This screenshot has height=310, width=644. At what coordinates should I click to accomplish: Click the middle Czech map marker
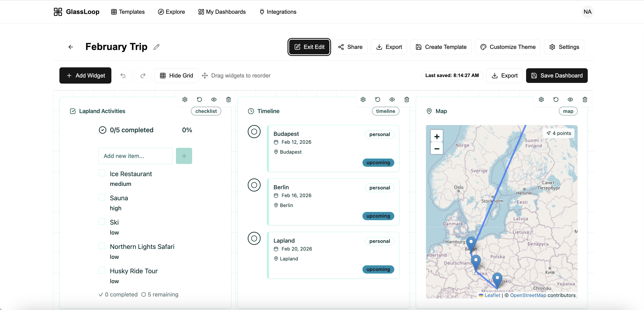476,262
